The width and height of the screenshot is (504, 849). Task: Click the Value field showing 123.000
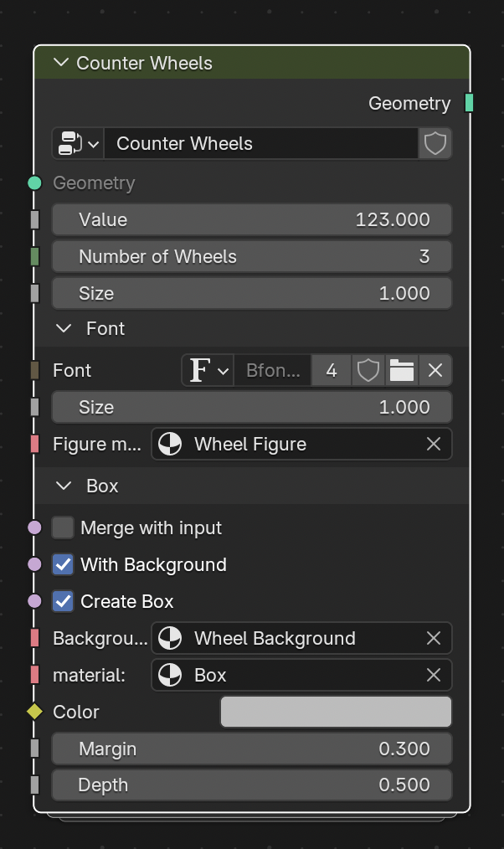(252, 220)
